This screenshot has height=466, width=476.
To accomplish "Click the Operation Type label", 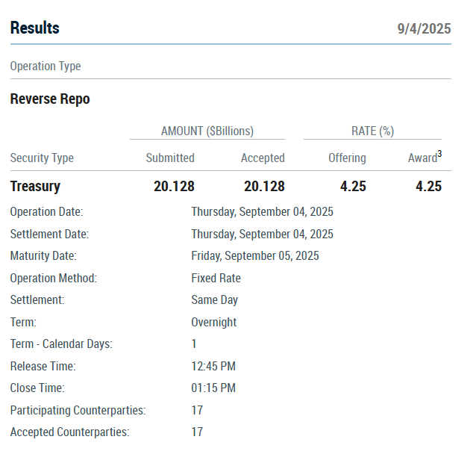I will tap(46, 66).
